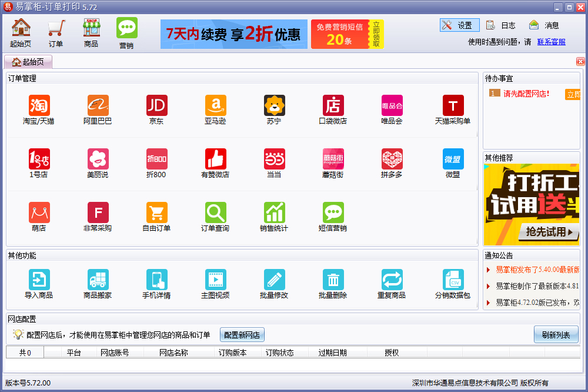Select the 京东 JD icon
588x392 pixels.
157,109
